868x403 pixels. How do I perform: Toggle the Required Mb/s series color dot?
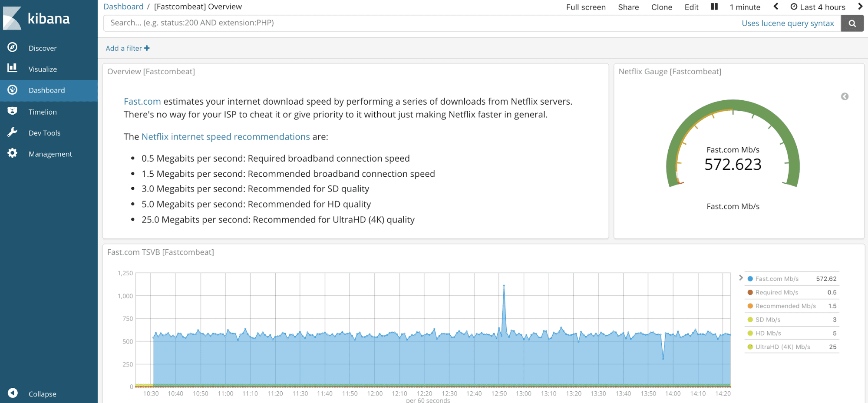(x=750, y=292)
